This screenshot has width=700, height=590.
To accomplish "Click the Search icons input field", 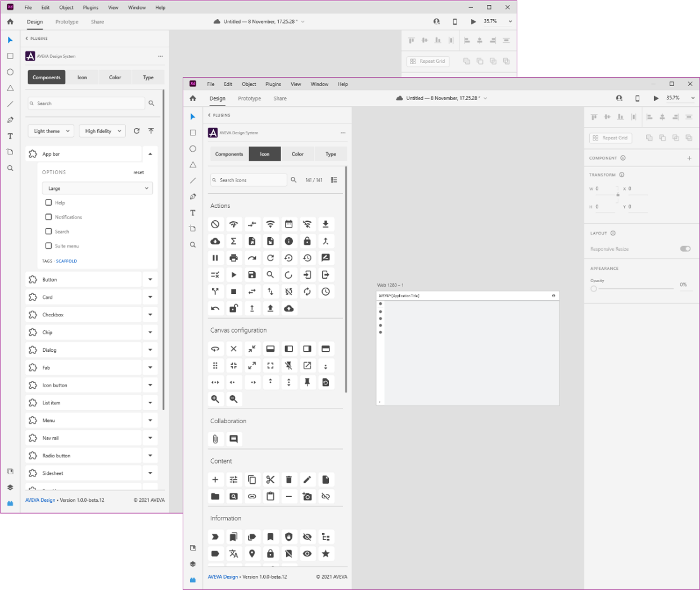I will (x=249, y=180).
